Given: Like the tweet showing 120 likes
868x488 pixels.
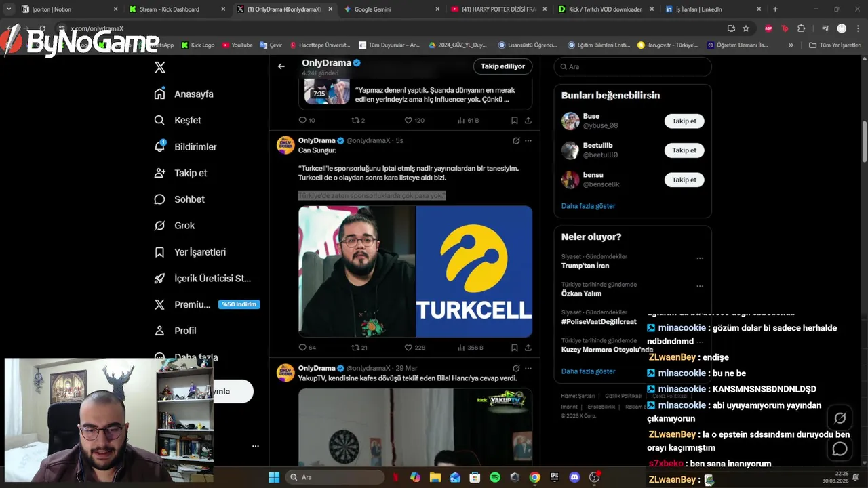Looking at the screenshot, I should [414, 120].
